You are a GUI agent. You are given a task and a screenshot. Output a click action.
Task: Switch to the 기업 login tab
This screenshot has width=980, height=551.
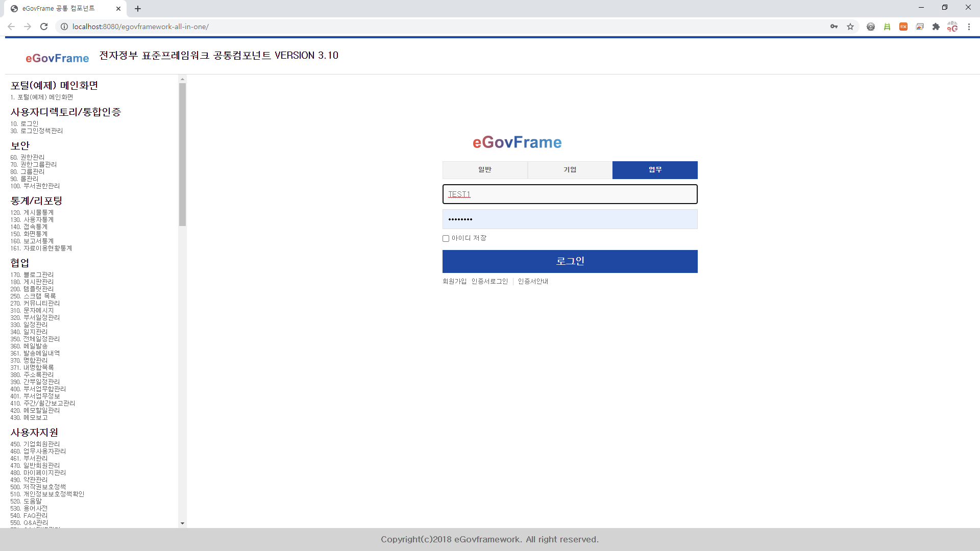click(570, 170)
